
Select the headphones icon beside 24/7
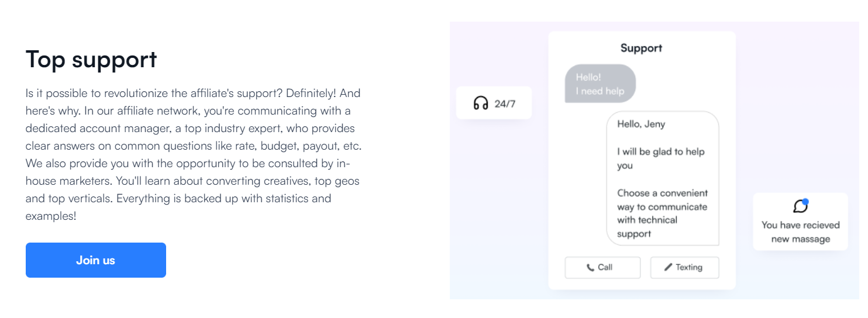(x=481, y=103)
